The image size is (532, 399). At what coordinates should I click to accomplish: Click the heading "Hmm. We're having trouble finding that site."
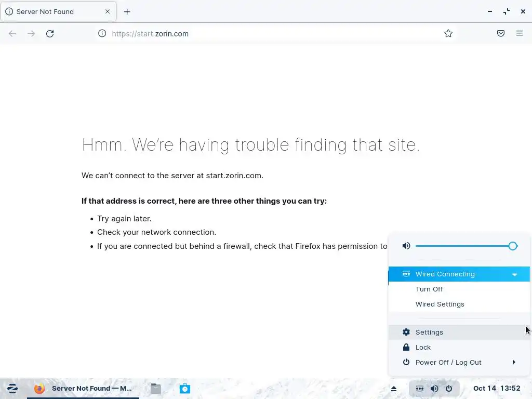pyautogui.click(x=251, y=145)
